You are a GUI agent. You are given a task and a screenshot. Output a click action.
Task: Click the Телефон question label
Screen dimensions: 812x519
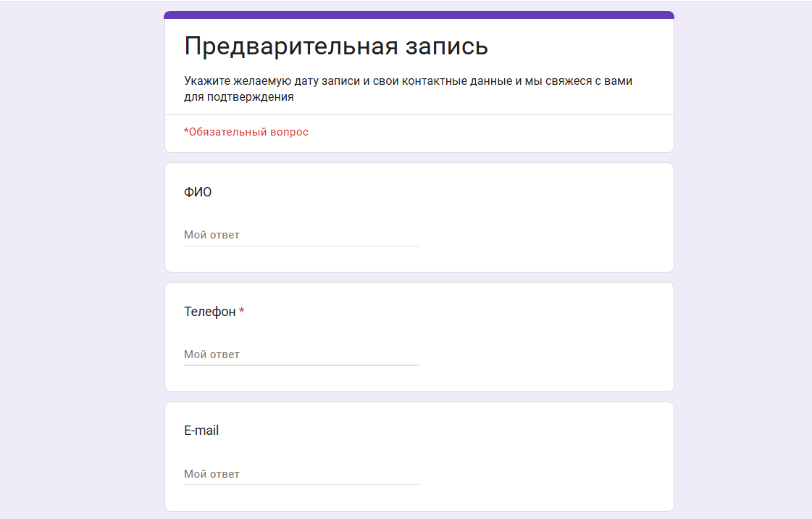click(209, 312)
